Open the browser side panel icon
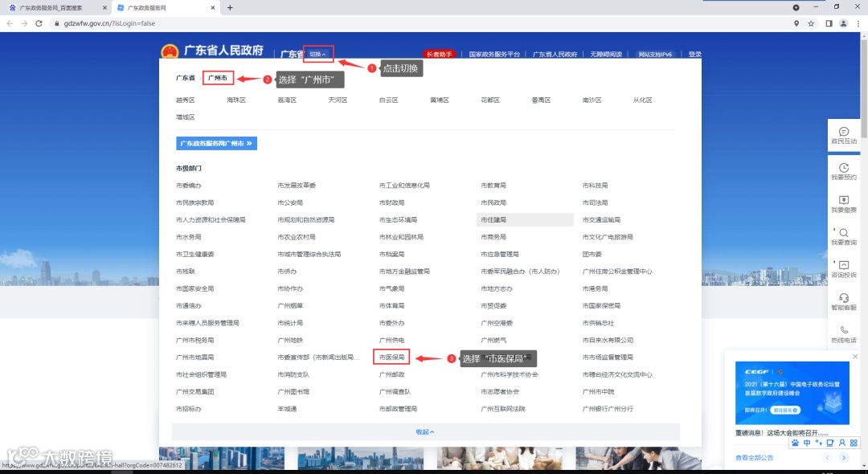868x474 pixels. coord(829,23)
